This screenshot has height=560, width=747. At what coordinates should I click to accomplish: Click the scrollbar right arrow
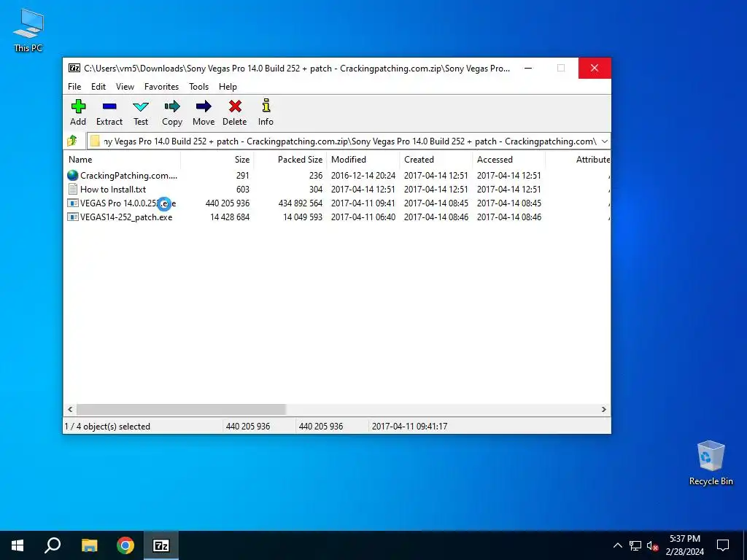(603, 410)
